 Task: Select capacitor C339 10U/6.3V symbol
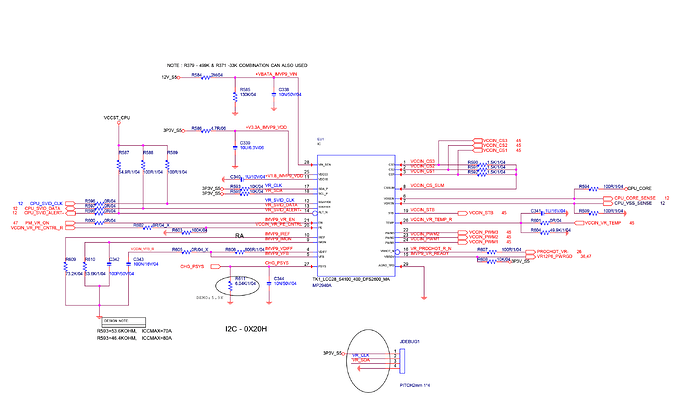coord(235,147)
